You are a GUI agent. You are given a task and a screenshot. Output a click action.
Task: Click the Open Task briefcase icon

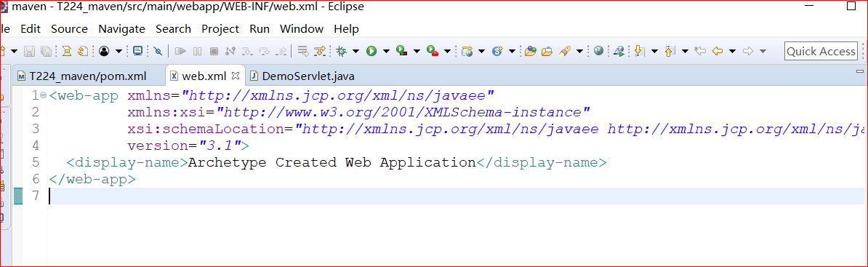tap(547, 52)
